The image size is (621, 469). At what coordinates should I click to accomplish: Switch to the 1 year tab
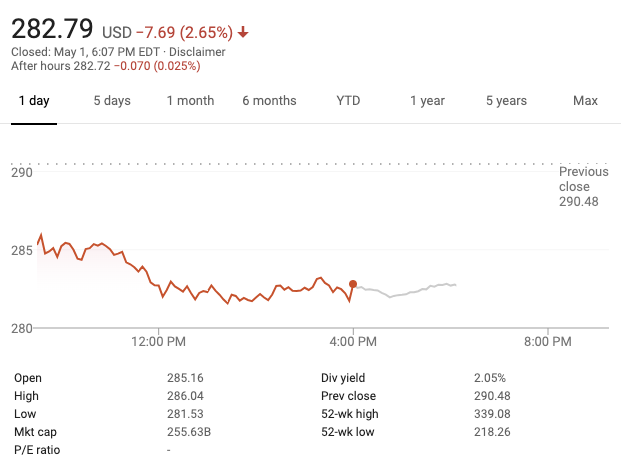pos(427,101)
